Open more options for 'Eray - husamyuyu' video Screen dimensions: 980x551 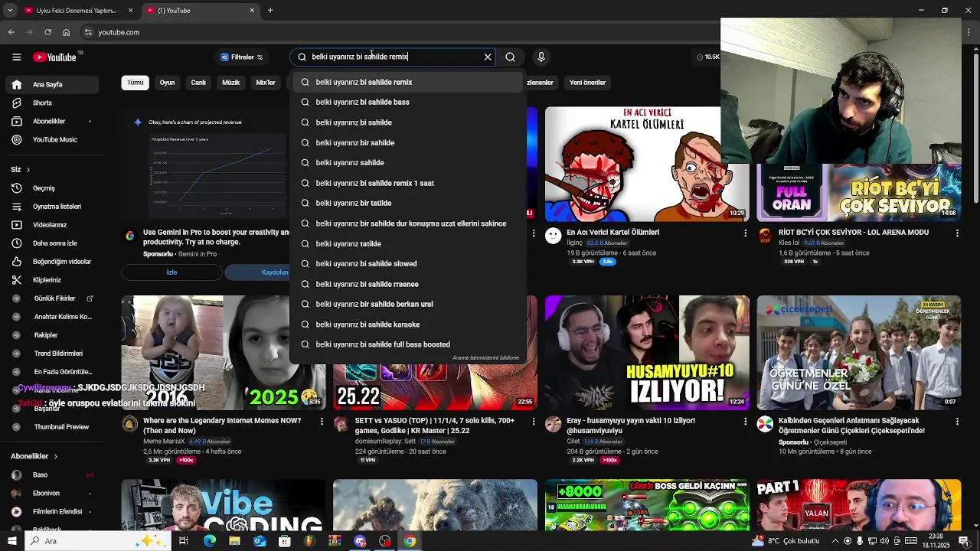click(745, 421)
